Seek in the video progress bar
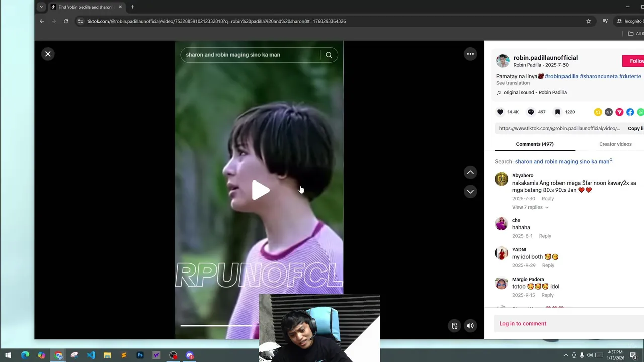The height and width of the screenshot is (362, 644). tap(219, 325)
